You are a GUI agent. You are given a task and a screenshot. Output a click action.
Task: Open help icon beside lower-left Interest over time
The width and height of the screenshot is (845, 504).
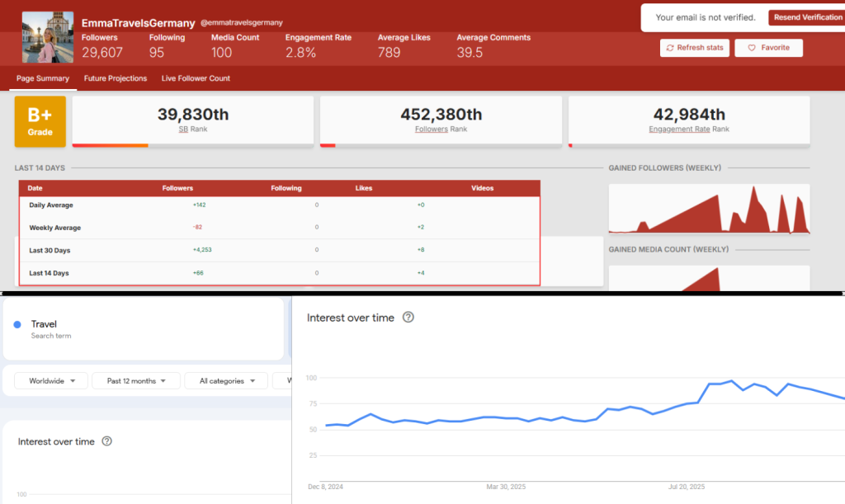(106, 441)
